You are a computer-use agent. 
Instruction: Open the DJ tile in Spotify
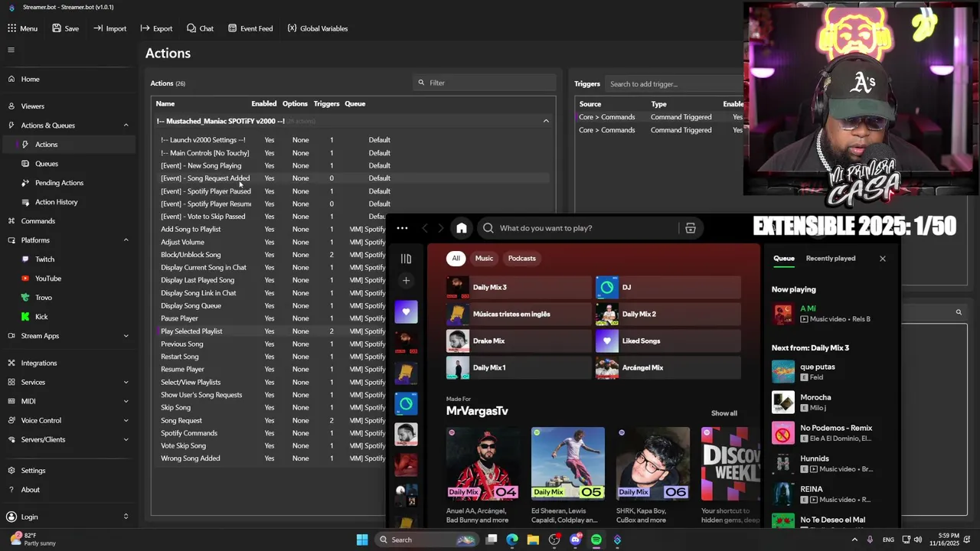pyautogui.click(x=668, y=287)
